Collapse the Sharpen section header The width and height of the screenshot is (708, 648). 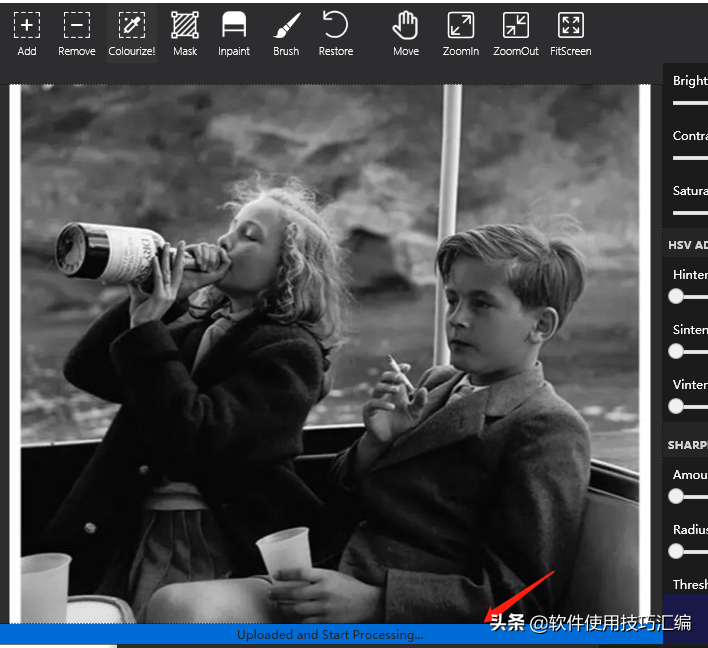pyautogui.click(x=687, y=445)
